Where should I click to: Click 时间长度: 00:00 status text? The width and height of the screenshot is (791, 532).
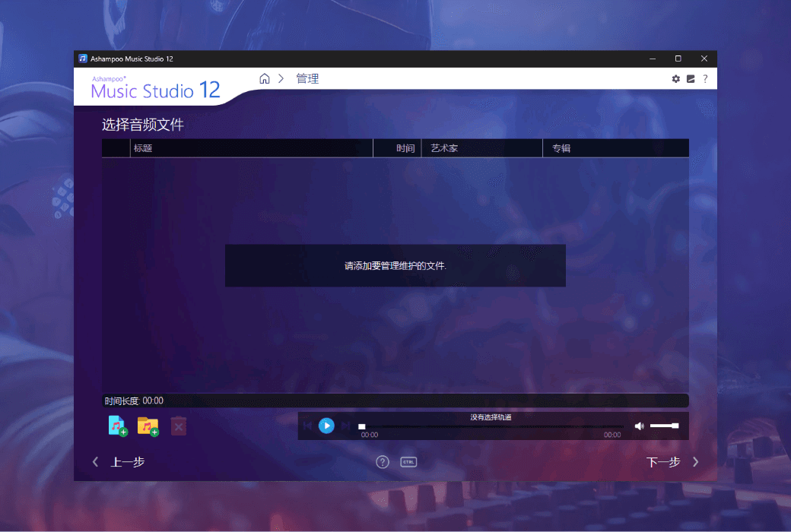point(134,401)
